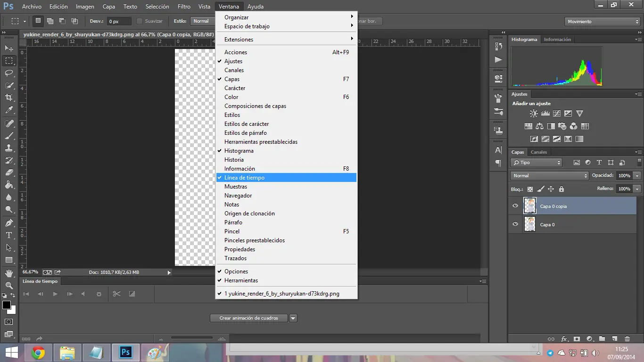Hide the Capa 0 layer
Viewport: 644px width, 362px height.
coord(515,224)
